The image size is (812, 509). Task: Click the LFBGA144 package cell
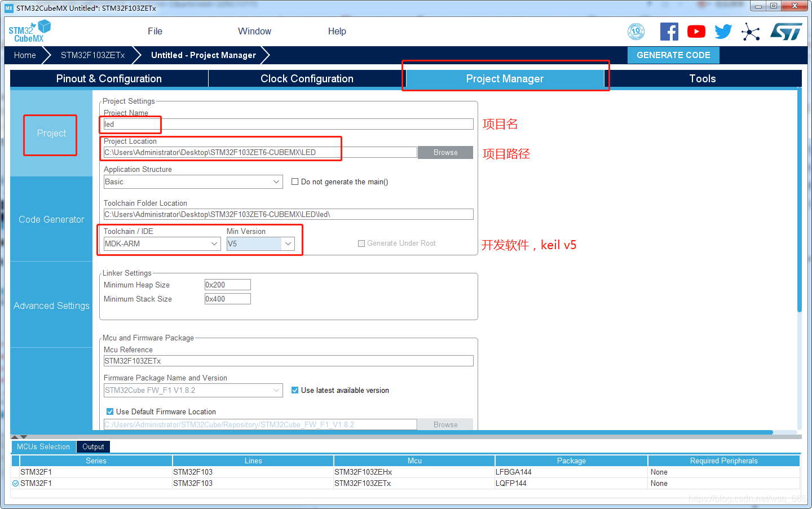[x=571, y=472]
